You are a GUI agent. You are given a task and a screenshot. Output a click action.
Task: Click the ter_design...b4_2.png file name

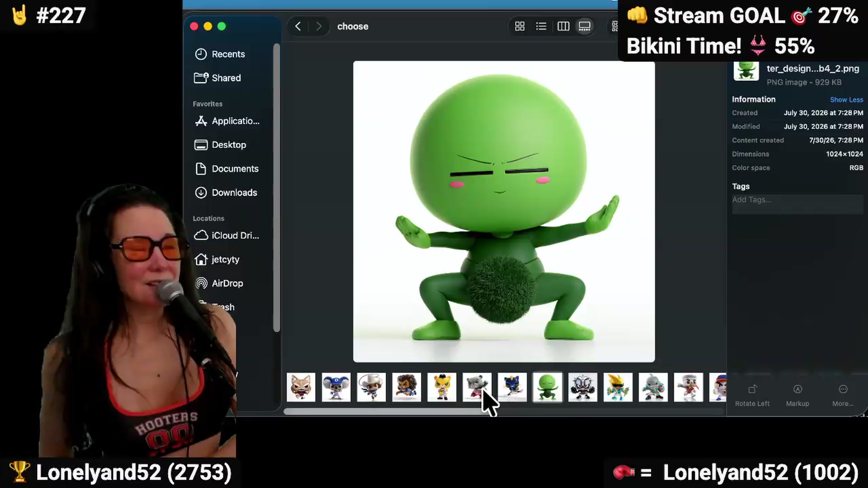click(x=813, y=69)
